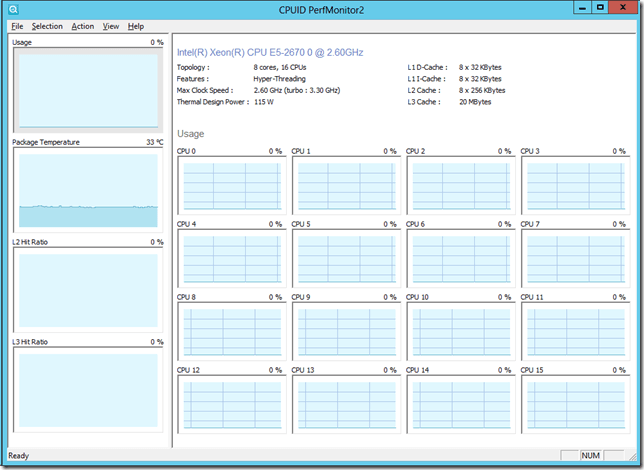
Task: Click the '8 cores, 16 CPUs' topology value
Action: (x=280, y=67)
